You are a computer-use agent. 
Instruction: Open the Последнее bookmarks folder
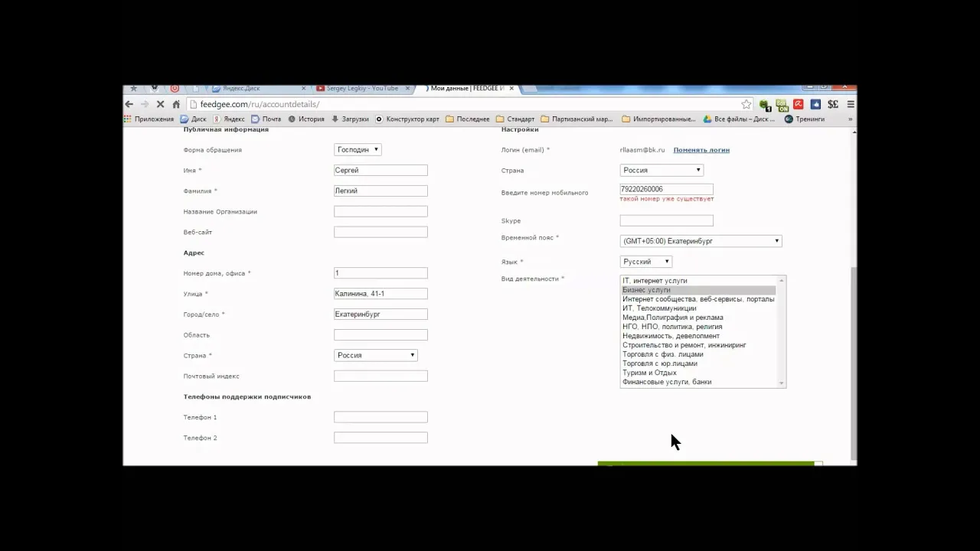[468, 119]
